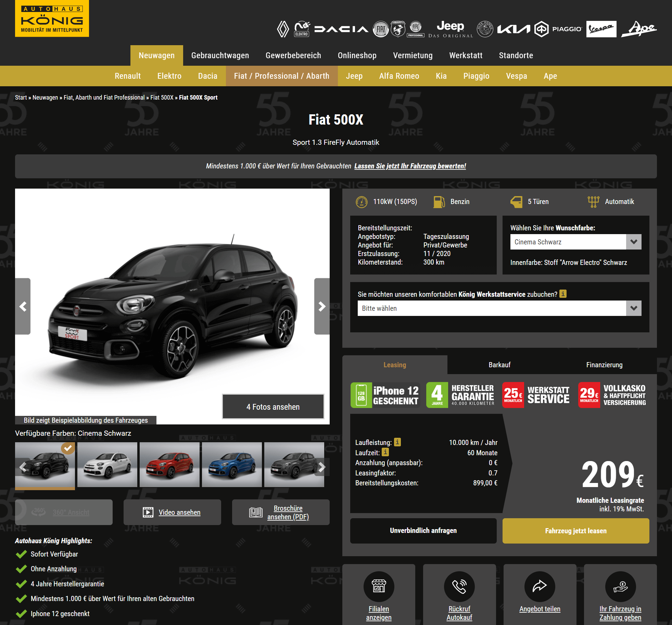Click the Start breadcrumb link

click(21, 98)
